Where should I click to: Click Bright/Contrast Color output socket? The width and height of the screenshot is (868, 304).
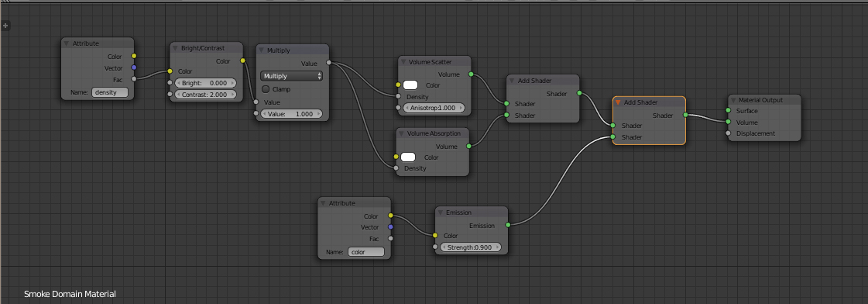click(242, 60)
